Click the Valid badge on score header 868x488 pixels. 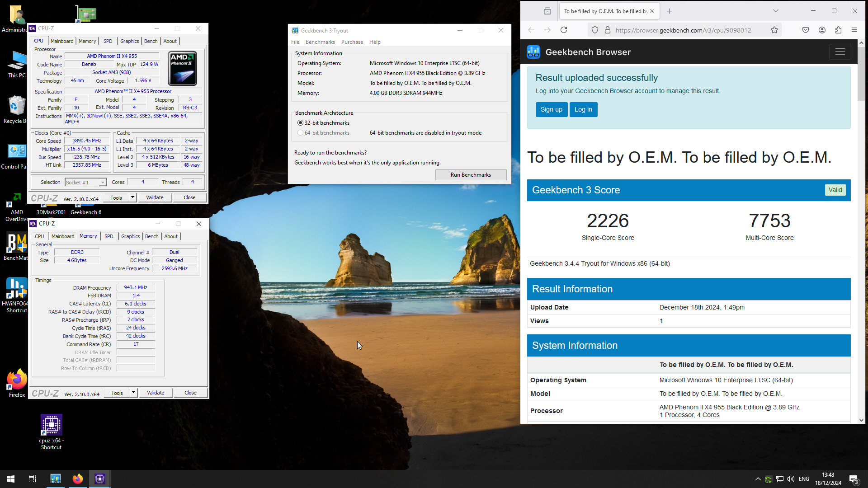(x=835, y=190)
